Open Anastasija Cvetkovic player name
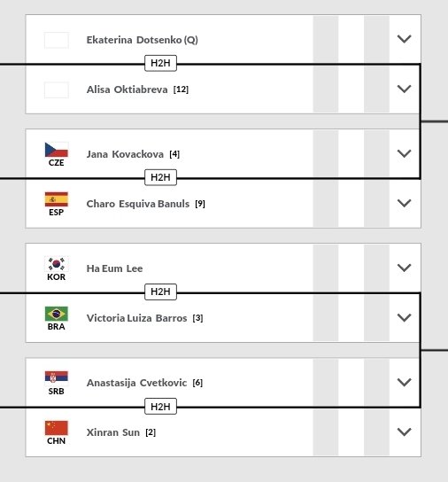Screen dimensions: 448x482 [x=136, y=383]
